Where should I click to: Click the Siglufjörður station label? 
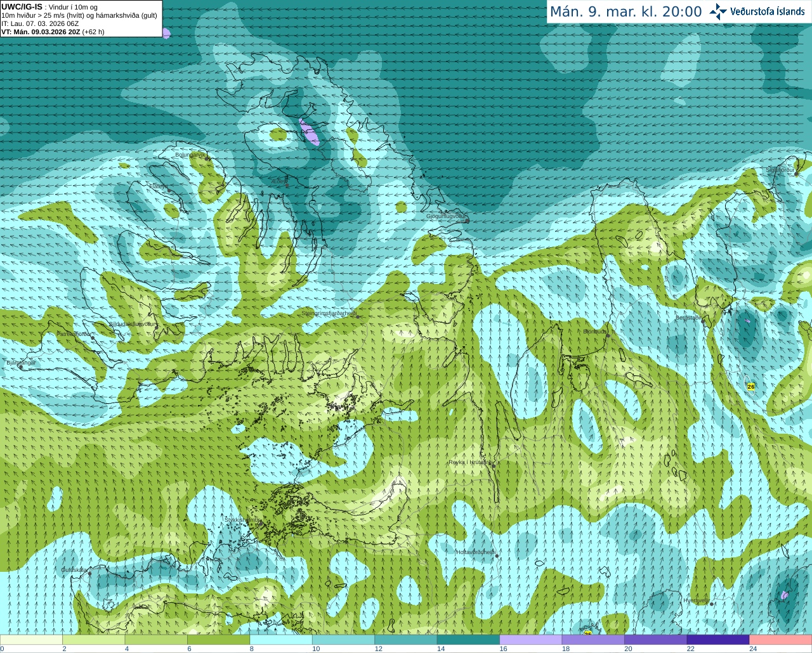point(781,170)
